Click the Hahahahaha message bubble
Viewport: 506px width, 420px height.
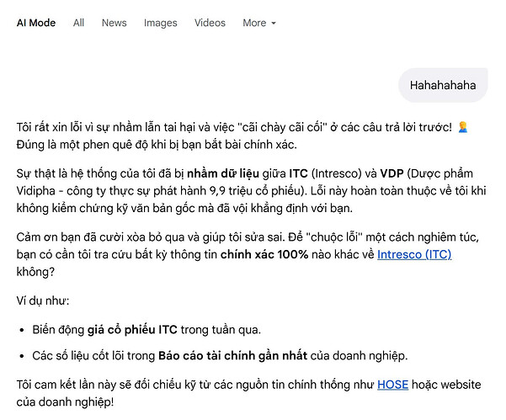click(443, 85)
